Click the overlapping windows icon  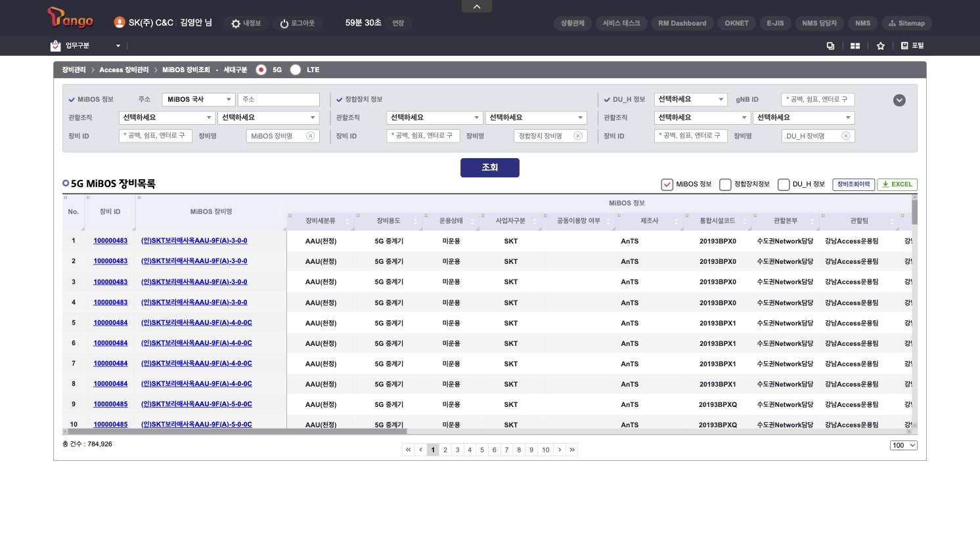point(830,46)
